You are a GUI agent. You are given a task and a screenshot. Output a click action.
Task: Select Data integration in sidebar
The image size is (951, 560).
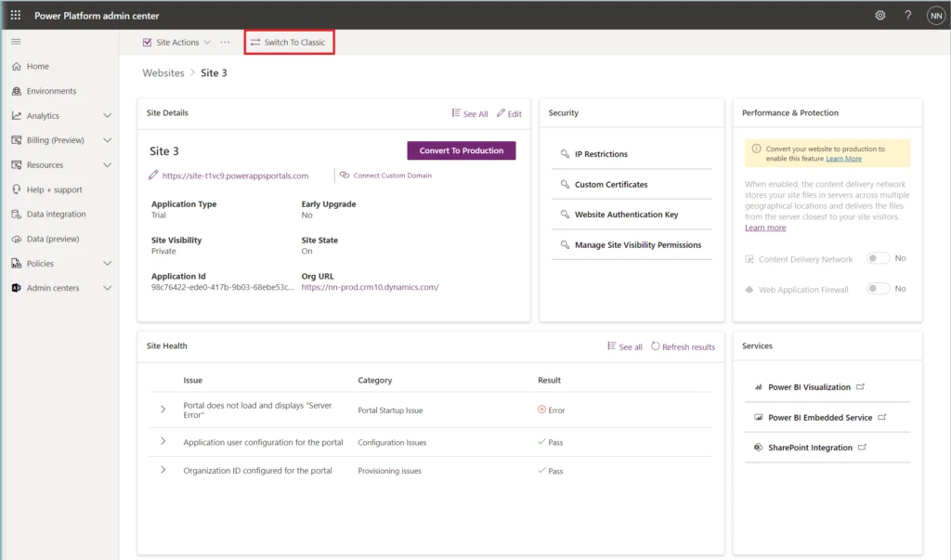click(56, 215)
